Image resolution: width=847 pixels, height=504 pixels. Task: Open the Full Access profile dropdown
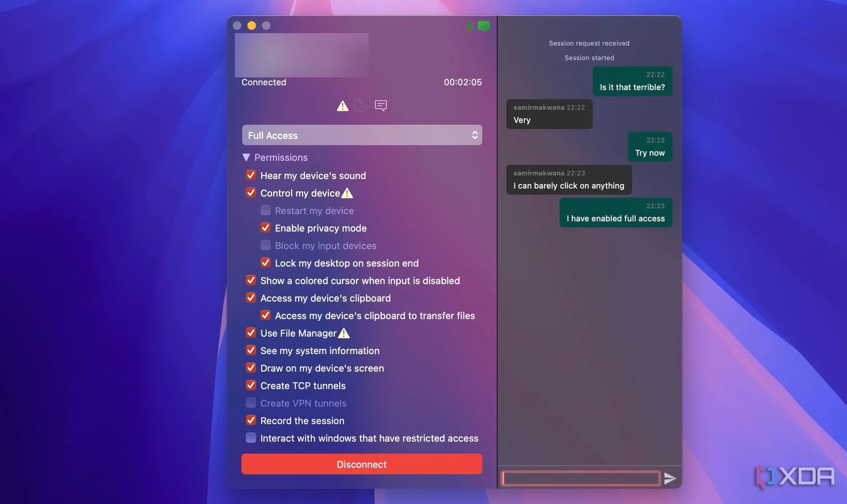(362, 135)
